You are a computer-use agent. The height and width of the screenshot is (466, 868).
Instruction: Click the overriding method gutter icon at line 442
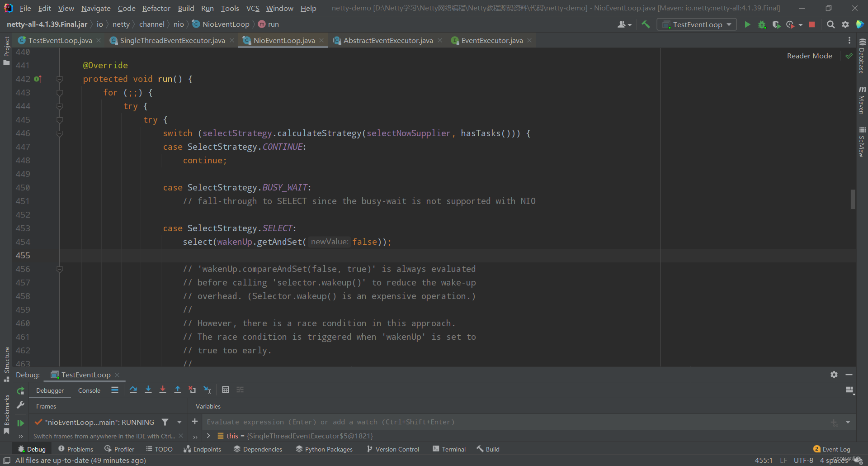tap(38, 79)
